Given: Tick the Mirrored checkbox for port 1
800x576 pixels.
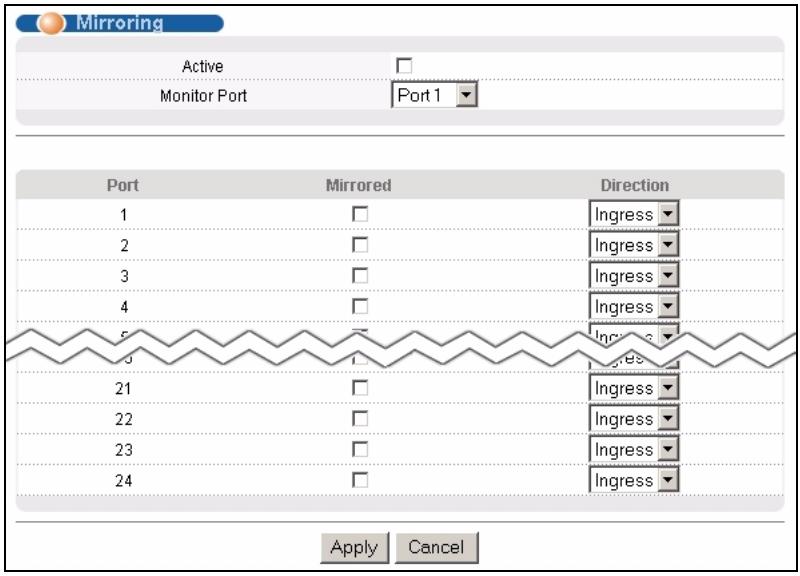Looking at the screenshot, I should point(360,214).
